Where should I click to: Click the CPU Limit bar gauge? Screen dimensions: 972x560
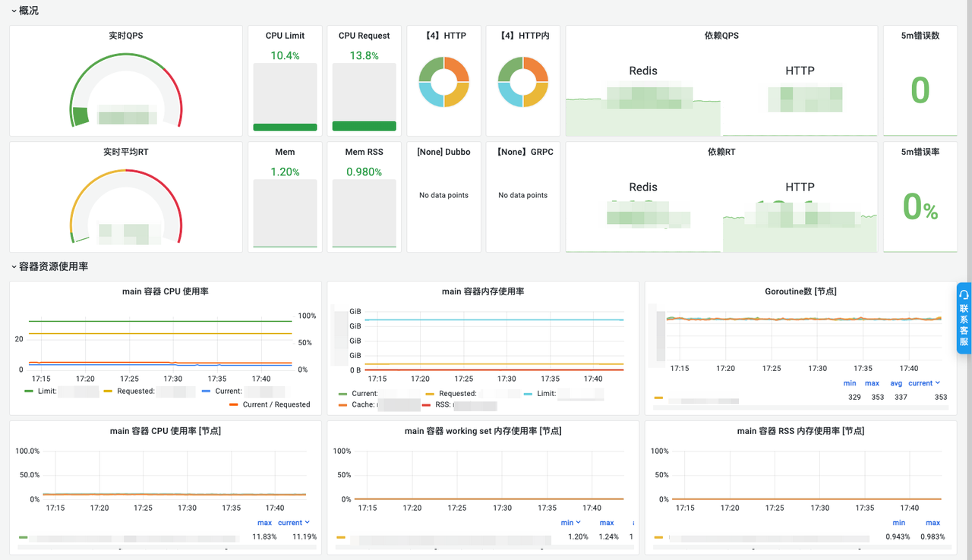285,97
